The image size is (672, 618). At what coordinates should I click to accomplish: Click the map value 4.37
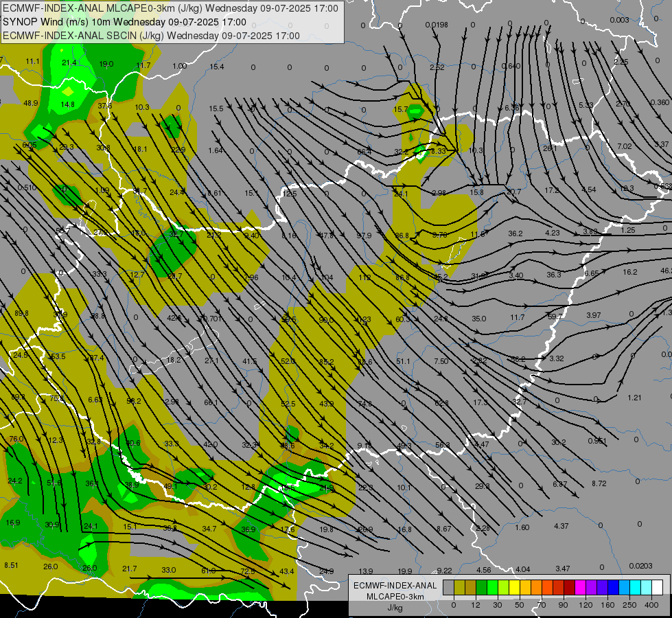561,526
